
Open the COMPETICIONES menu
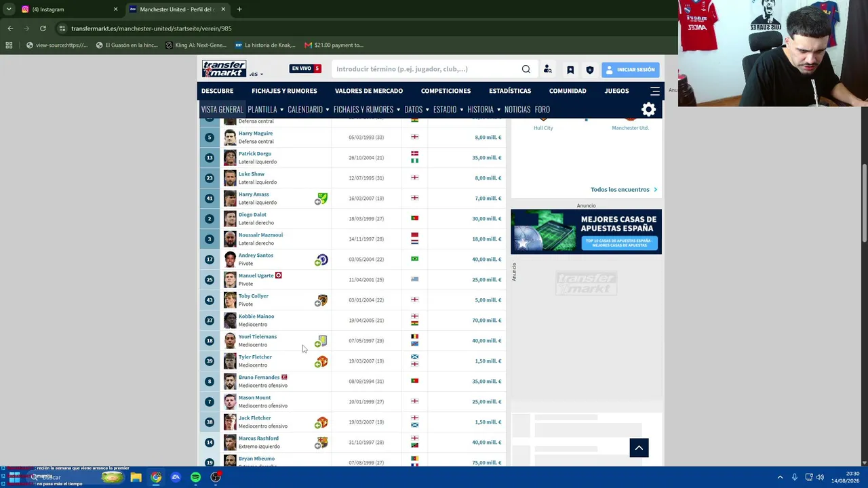click(x=446, y=91)
